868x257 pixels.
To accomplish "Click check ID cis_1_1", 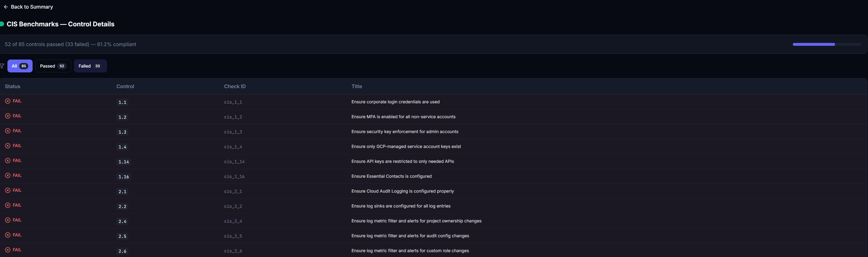I will pos(233,102).
